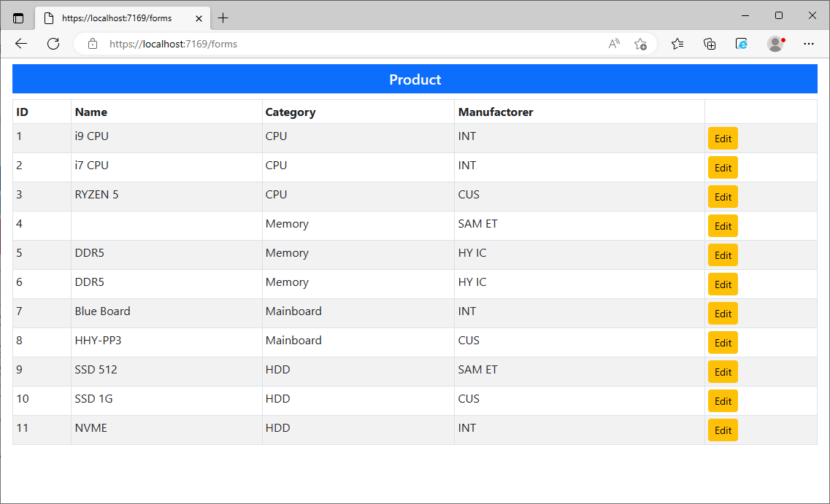
Task: Open the Settings and more menu
Action: 809,44
